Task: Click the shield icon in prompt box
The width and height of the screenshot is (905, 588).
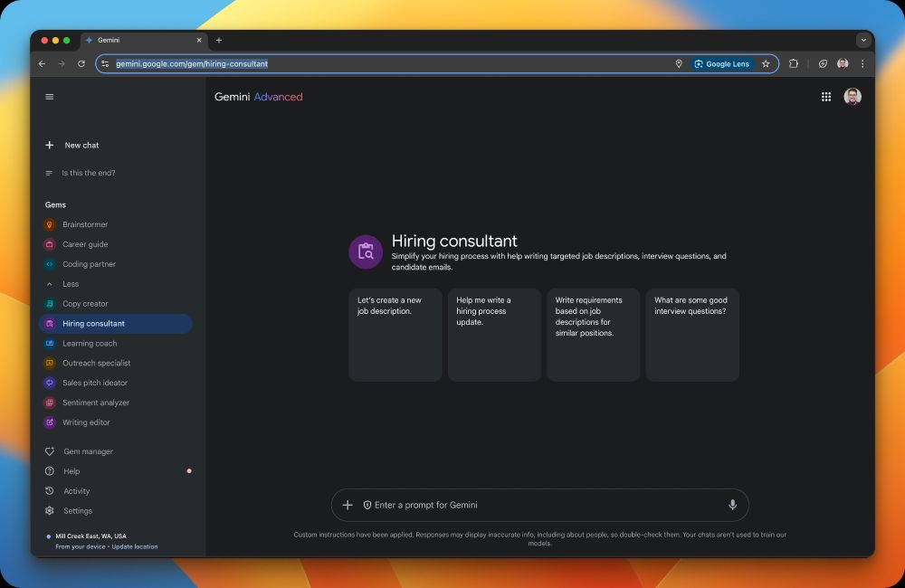Action: (x=367, y=506)
